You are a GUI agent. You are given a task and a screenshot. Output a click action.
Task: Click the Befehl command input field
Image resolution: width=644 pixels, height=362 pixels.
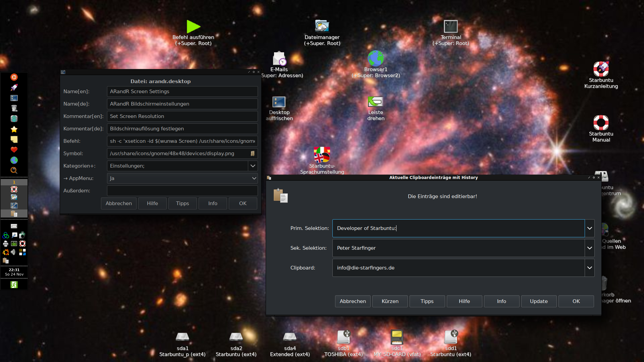click(x=182, y=141)
